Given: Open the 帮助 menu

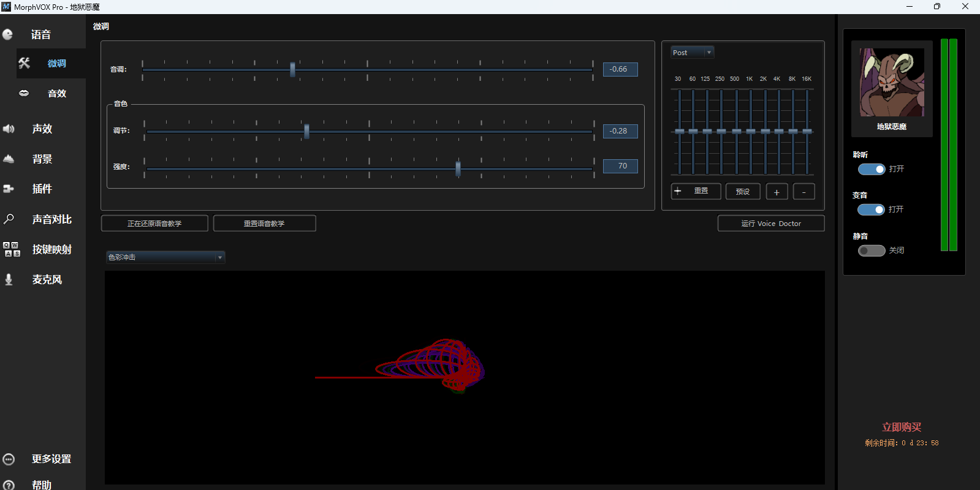Looking at the screenshot, I should [42, 485].
